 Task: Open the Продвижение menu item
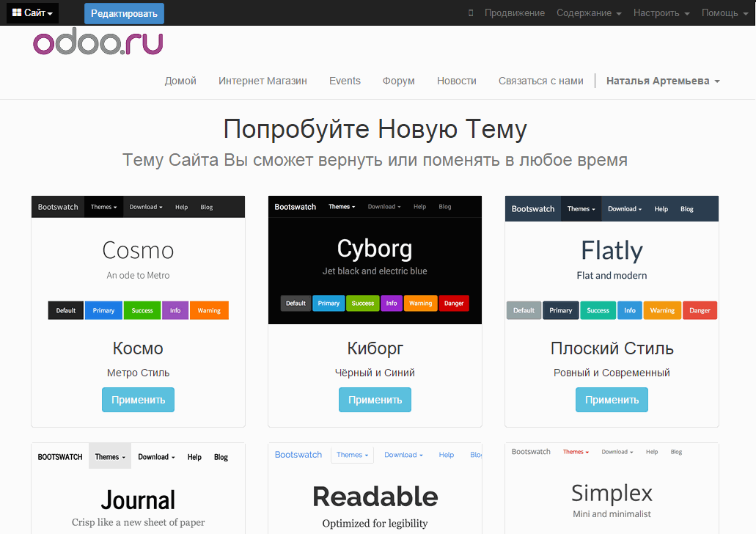[515, 13]
